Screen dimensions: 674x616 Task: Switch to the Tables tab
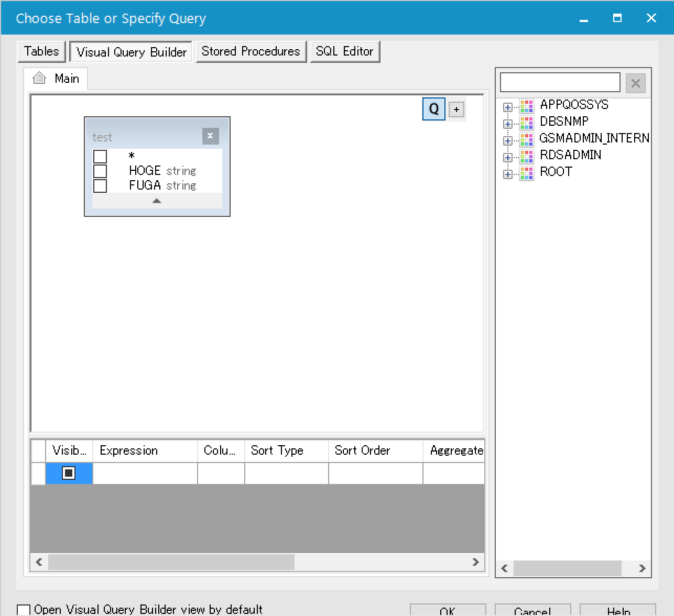(x=41, y=51)
